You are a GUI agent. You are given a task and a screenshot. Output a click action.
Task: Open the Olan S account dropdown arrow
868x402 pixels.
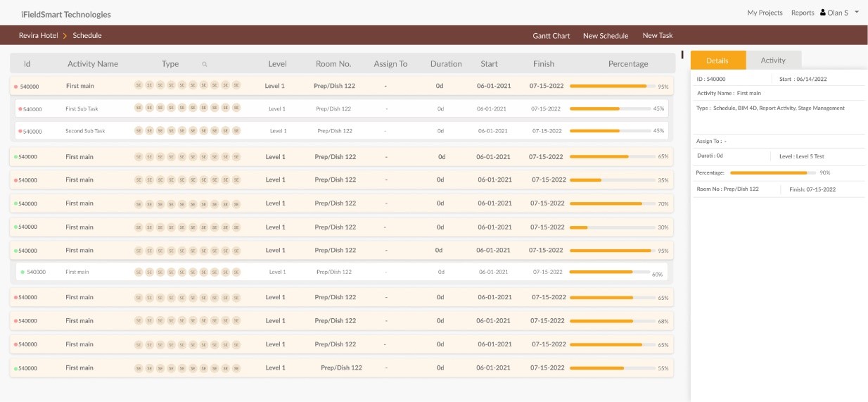857,12
